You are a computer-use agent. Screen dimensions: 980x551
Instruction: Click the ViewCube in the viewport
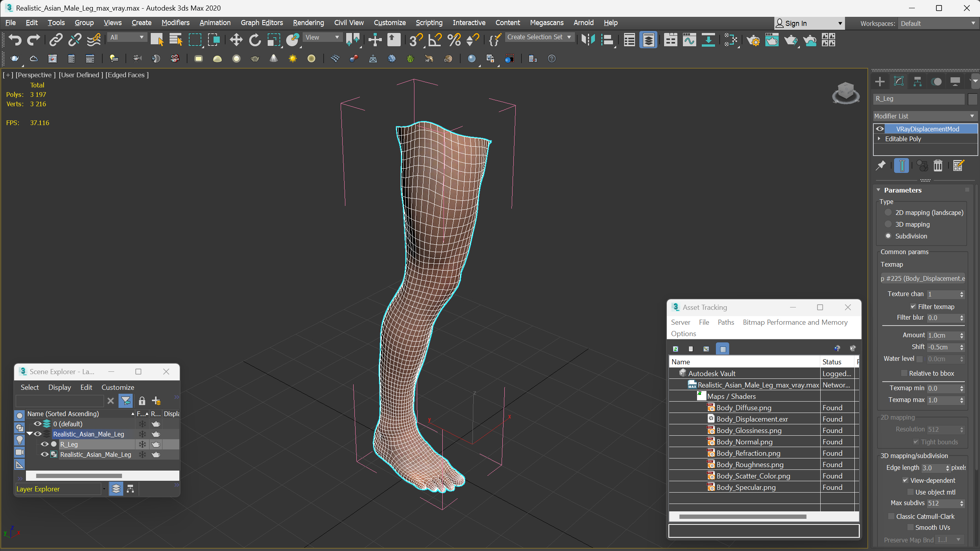click(845, 93)
